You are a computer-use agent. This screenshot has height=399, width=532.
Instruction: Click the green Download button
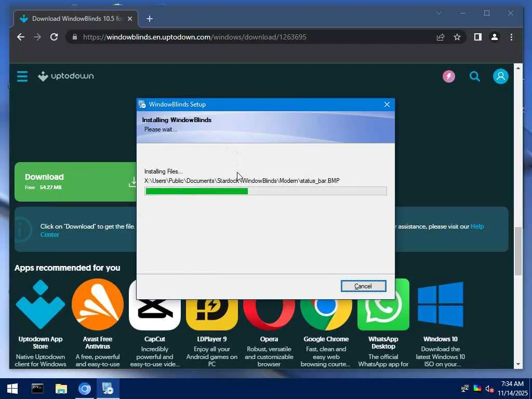75,182
